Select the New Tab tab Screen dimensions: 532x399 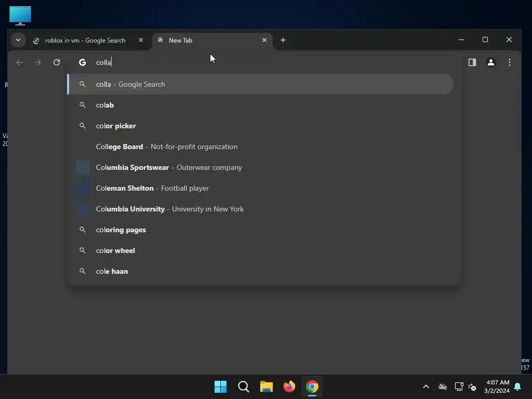click(x=212, y=41)
